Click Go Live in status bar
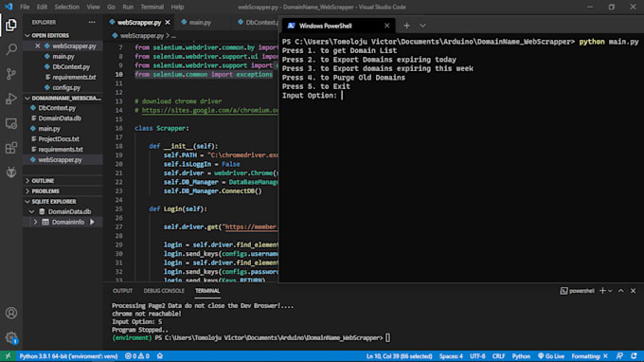The width and height of the screenshot is (644, 362). click(x=551, y=356)
